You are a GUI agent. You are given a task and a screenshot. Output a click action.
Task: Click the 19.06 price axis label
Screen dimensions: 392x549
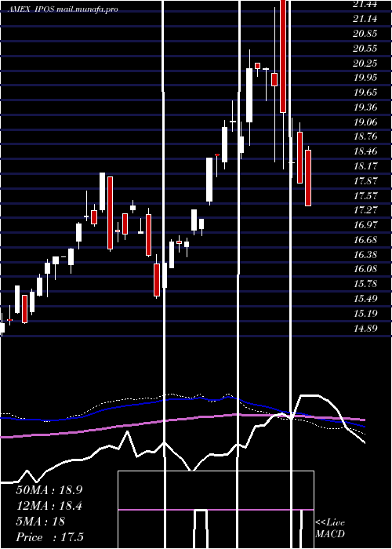tap(365, 122)
